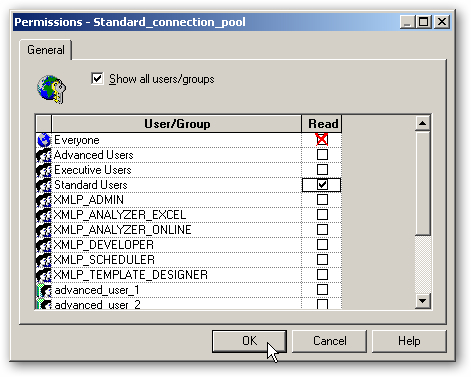Screen dimensions: 471x377
Task: Click the globe and key permissions icon
Action: tap(52, 89)
